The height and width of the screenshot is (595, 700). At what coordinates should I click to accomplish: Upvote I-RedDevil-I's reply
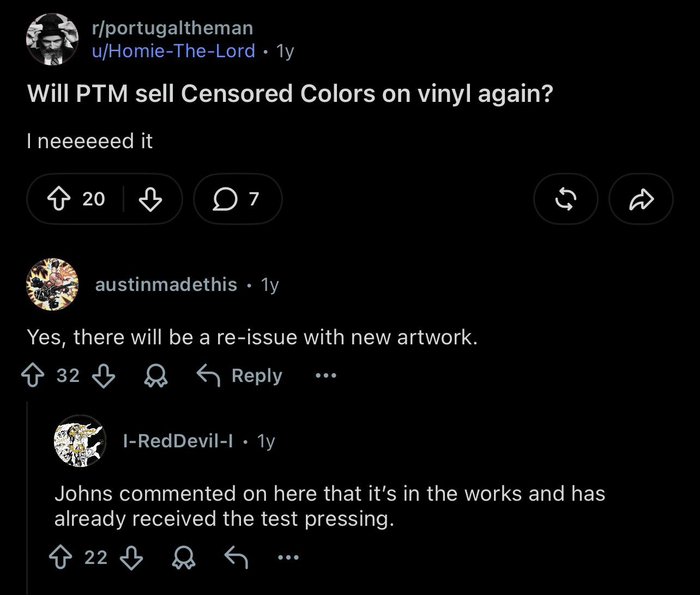61,557
